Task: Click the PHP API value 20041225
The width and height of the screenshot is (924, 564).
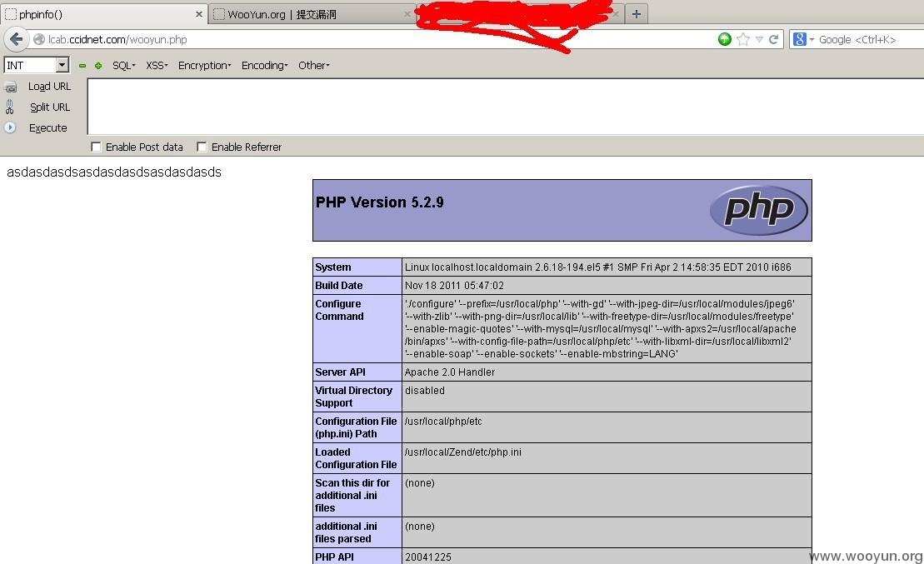Action: point(427,557)
